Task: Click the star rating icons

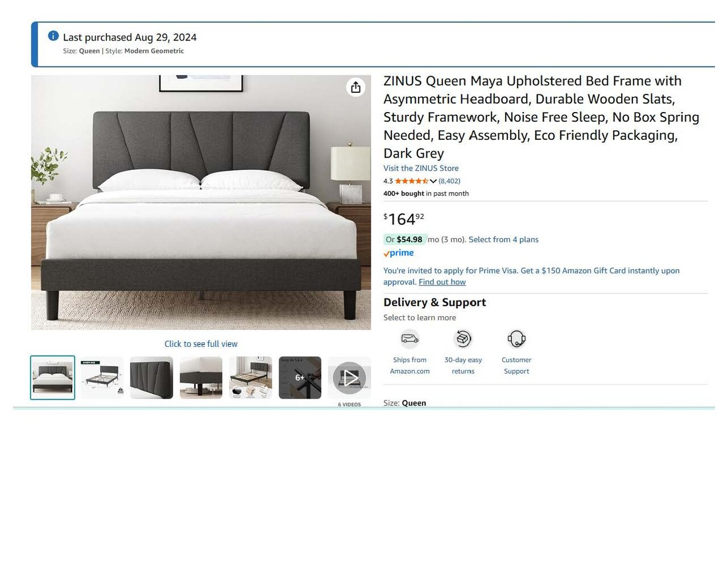Action: pyautogui.click(x=411, y=181)
